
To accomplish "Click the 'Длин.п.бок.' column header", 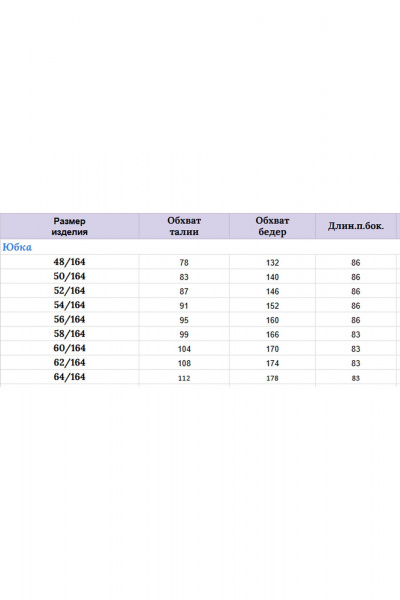I will click(x=356, y=226).
